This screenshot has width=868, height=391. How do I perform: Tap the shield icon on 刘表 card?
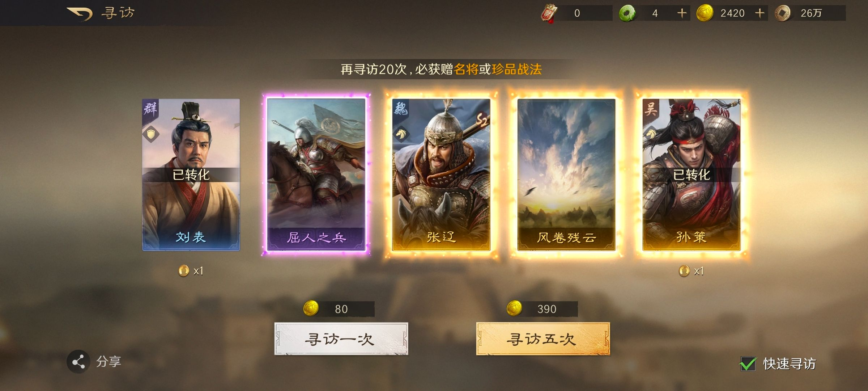pyautogui.click(x=151, y=134)
